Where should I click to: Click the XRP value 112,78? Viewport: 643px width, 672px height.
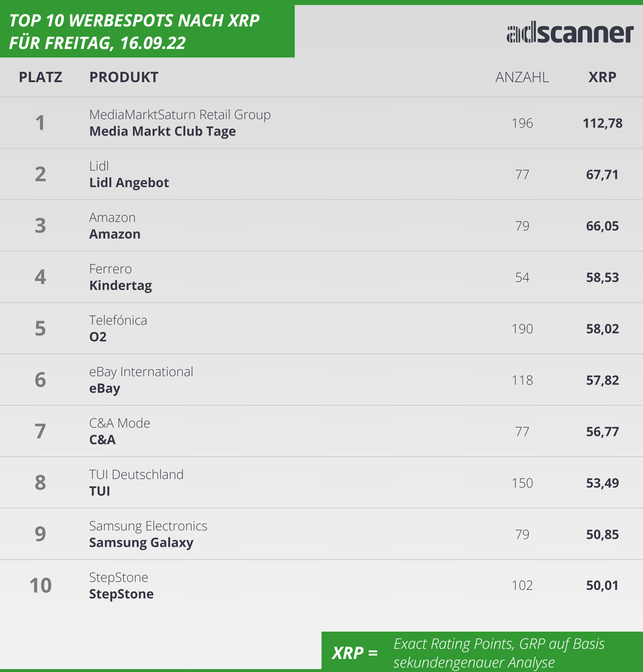click(602, 123)
